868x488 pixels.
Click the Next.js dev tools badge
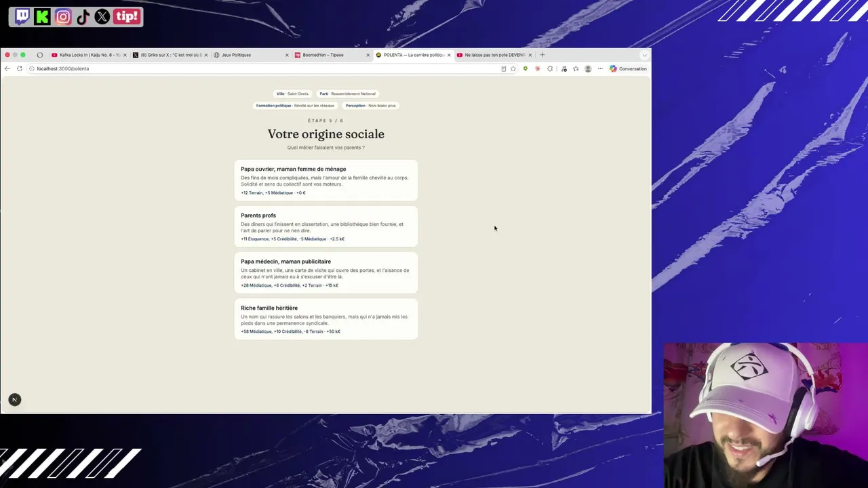click(x=14, y=400)
